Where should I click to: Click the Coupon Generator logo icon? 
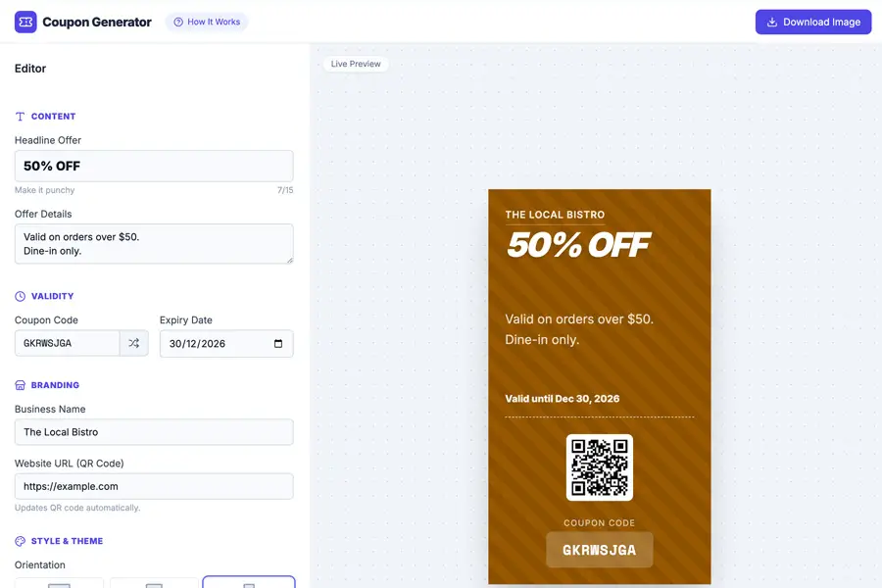click(25, 22)
